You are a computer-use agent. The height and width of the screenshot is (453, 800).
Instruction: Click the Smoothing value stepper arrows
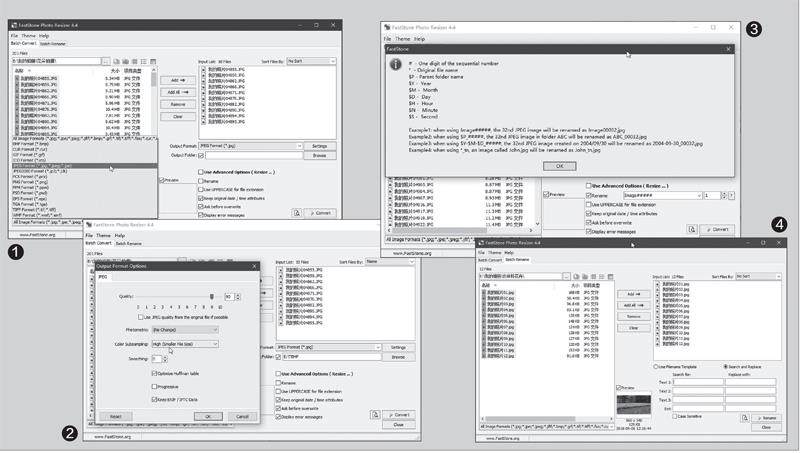[165, 359]
